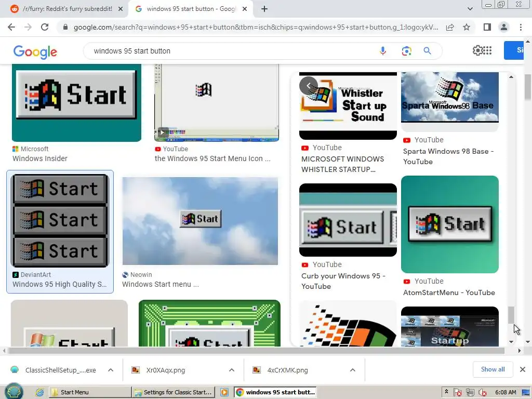Open the Google apps grid

pos(487,50)
